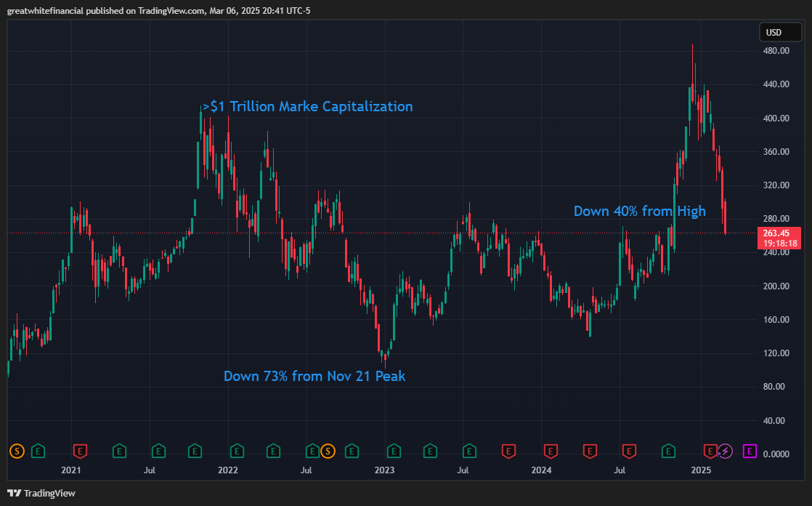Click the 2021 label on the time axis
The width and height of the screenshot is (812, 506).
pyautogui.click(x=71, y=470)
